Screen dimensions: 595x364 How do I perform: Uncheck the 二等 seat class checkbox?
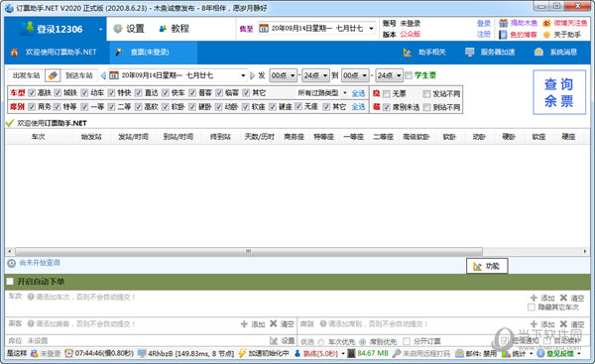(111, 107)
